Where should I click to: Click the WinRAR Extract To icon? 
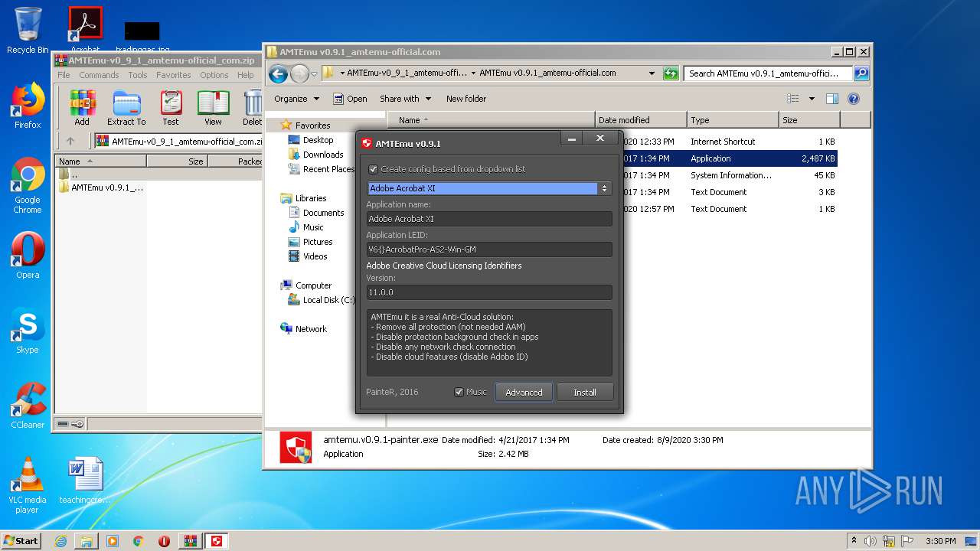(x=126, y=107)
